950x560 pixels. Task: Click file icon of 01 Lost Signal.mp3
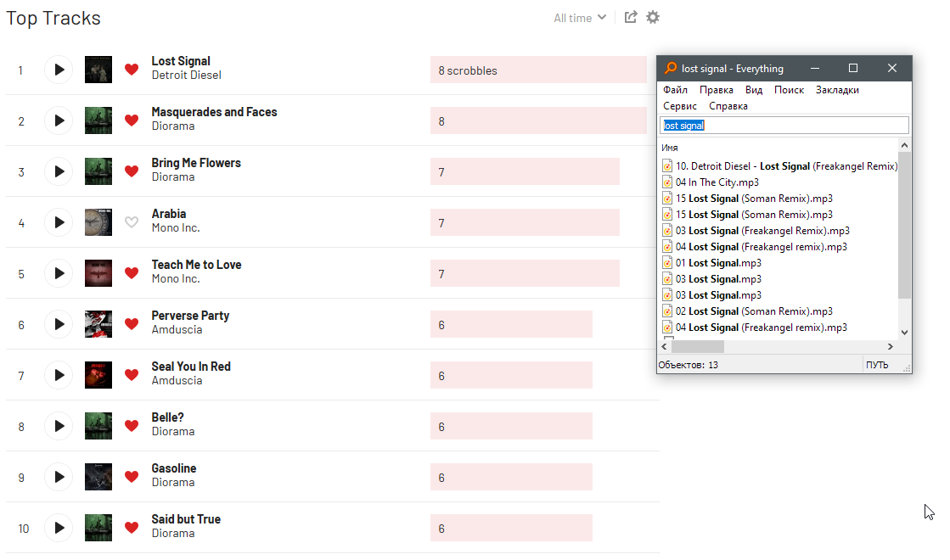point(667,263)
